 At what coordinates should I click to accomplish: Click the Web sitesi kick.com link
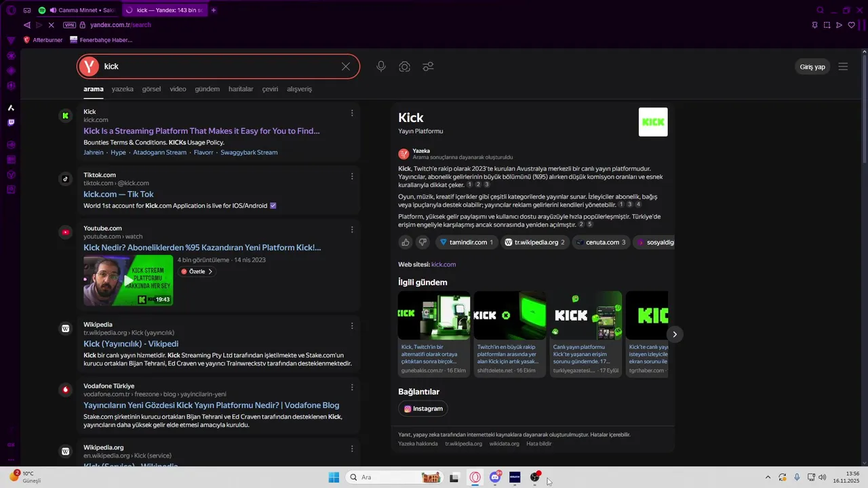click(x=443, y=264)
